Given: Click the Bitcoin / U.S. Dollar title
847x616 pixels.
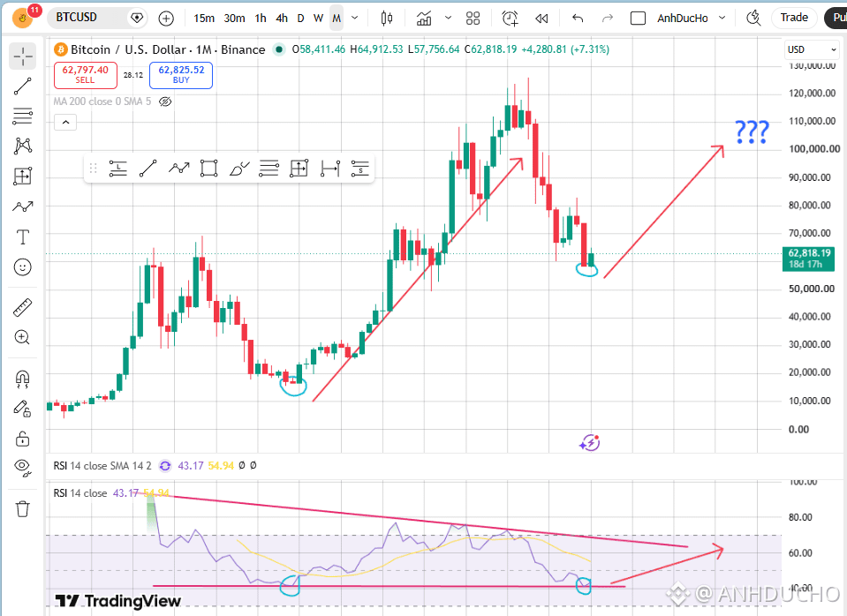Looking at the screenshot, I should 168,49.
